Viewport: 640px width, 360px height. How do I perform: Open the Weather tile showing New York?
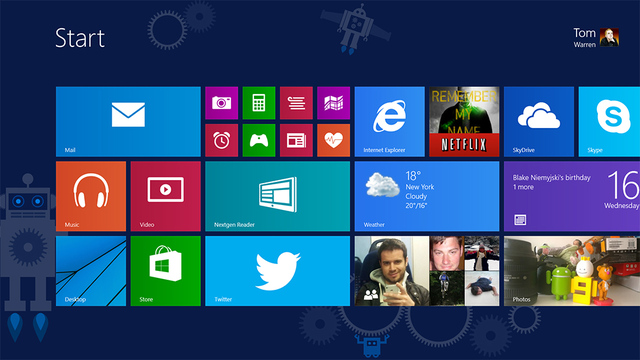pyautogui.click(x=427, y=196)
